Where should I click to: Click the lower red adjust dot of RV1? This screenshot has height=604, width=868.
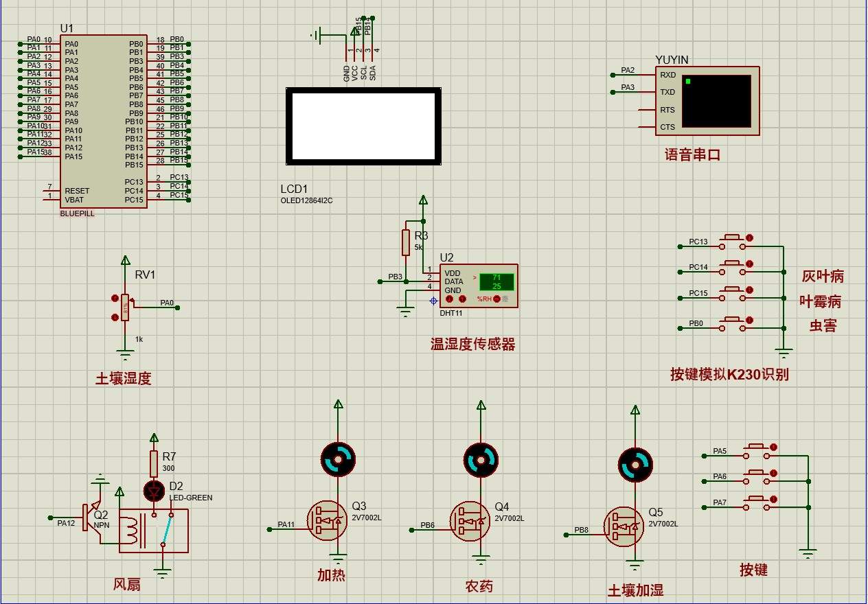115,316
